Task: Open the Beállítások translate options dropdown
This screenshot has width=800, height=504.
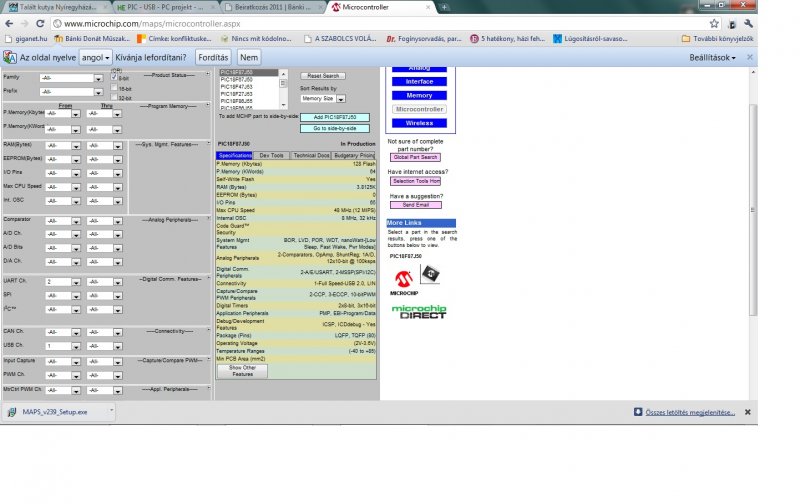Action: pos(712,58)
